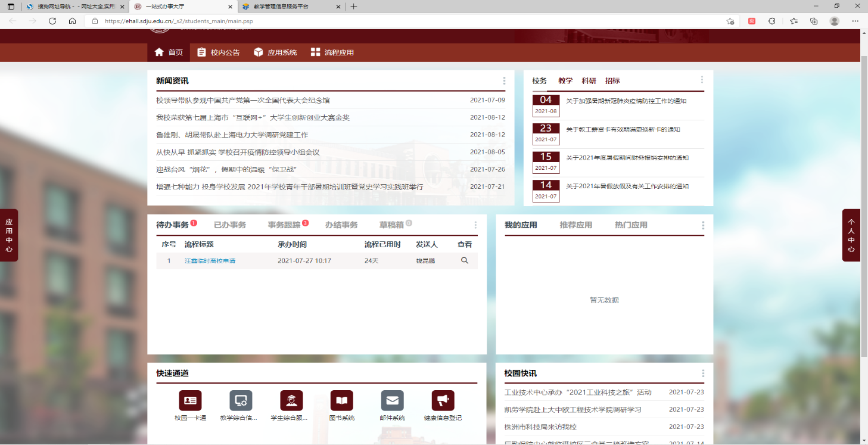Screen dimensions: 868x445
Task: Expand the 个人中心 side panel
Action: (x=851, y=235)
